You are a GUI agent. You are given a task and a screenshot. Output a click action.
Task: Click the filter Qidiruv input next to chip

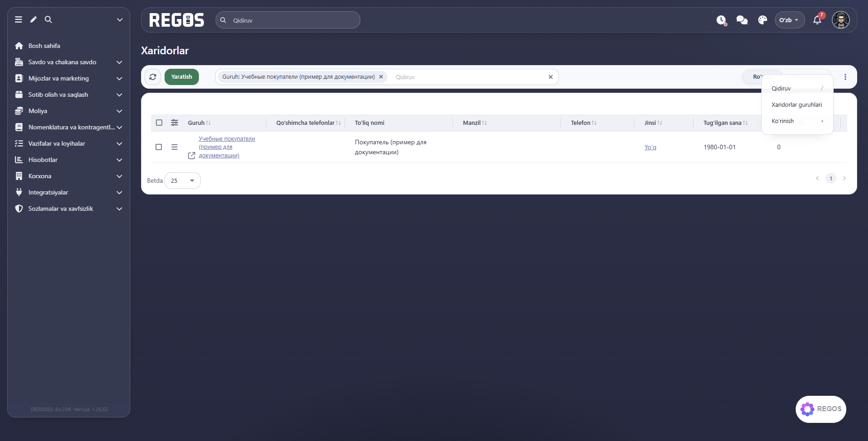coord(468,77)
